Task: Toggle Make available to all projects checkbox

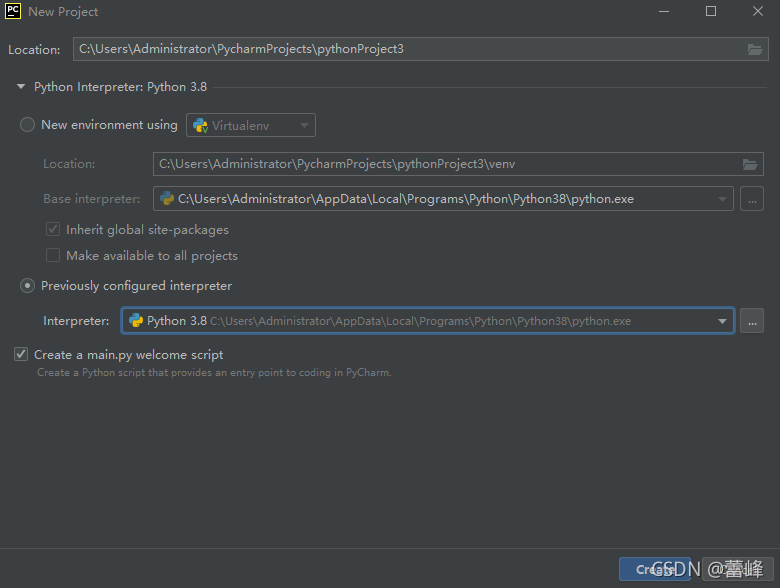Action: 53,255
